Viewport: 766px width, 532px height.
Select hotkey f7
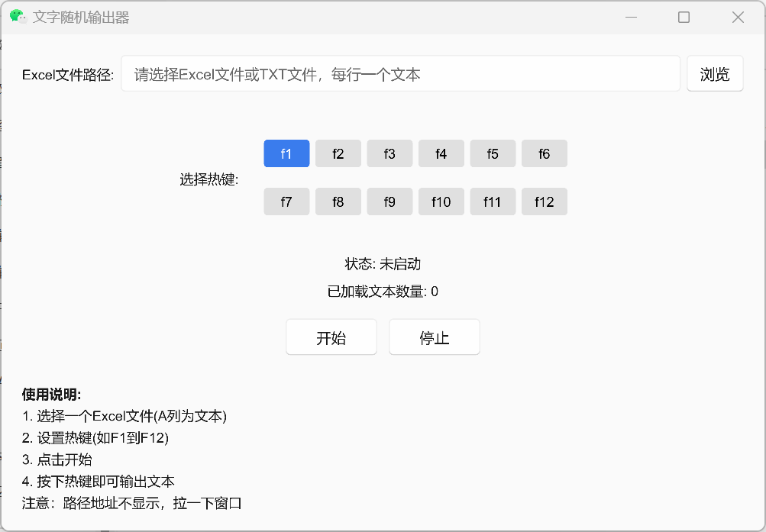click(286, 202)
